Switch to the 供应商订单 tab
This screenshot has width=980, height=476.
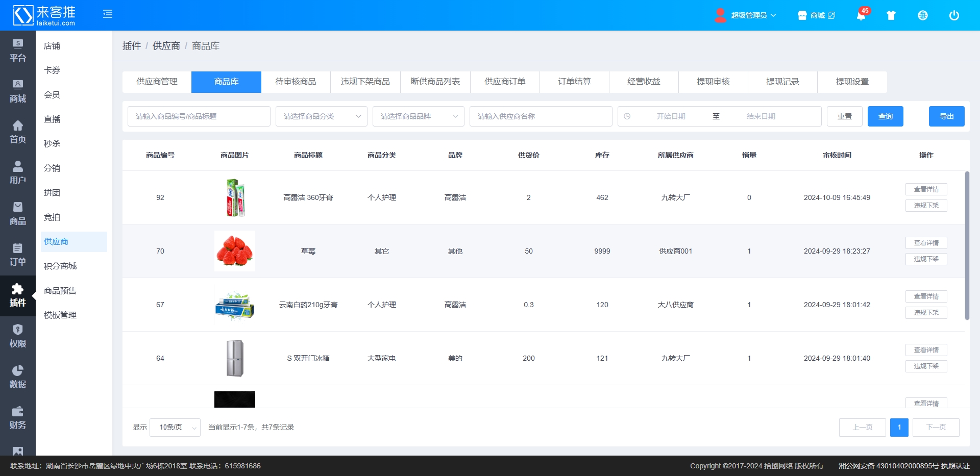click(x=505, y=82)
